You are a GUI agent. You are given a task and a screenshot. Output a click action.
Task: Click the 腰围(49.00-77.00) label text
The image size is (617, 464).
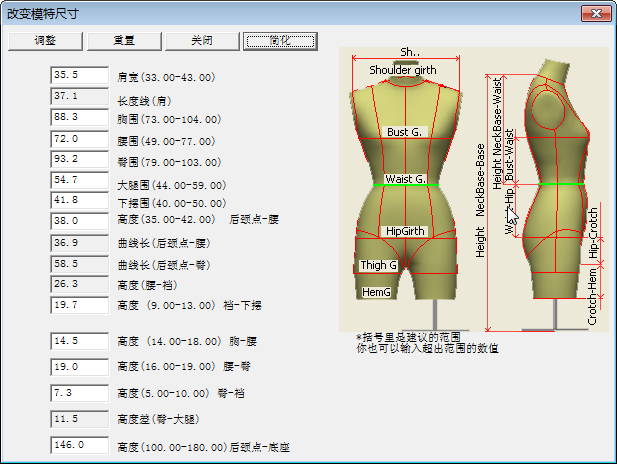[166, 141]
